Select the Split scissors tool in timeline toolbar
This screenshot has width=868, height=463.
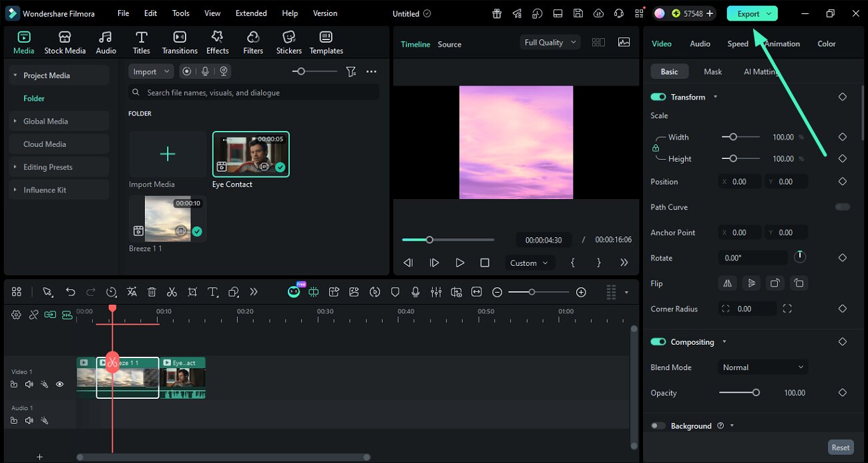pyautogui.click(x=172, y=292)
